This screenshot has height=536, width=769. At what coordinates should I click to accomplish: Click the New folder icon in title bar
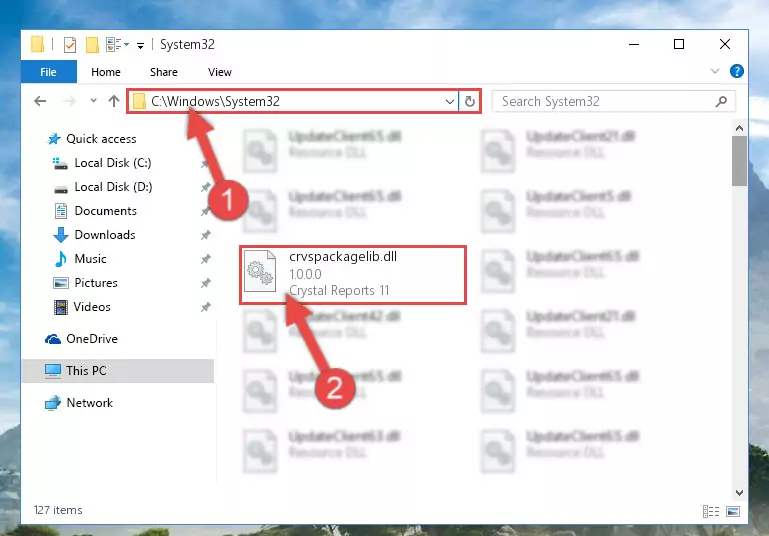(92, 45)
